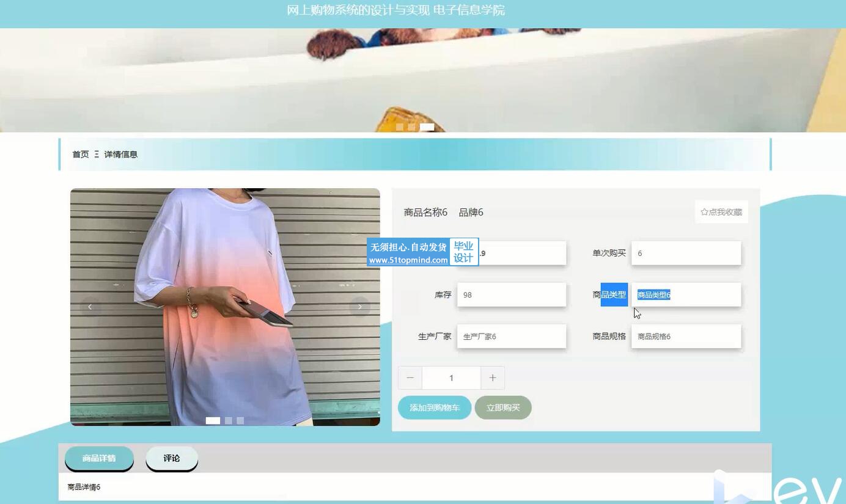
Task: Click the 商品规格 label
Action: tap(609, 336)
